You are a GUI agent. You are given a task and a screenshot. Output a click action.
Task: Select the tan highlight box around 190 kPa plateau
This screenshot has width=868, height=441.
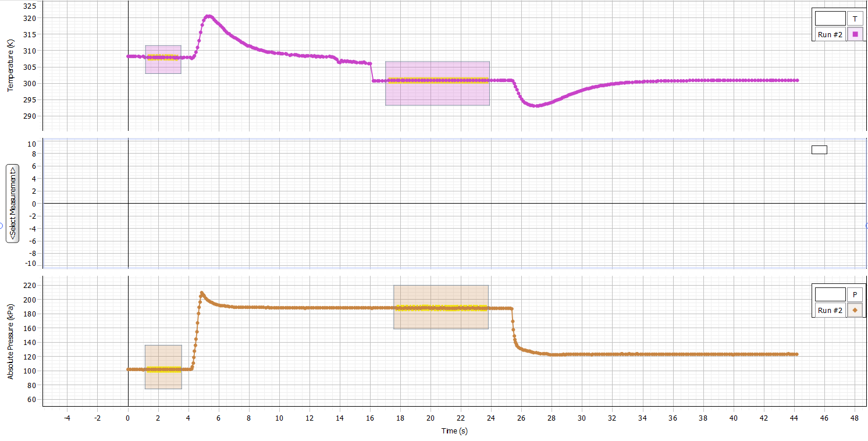[440, 320]
